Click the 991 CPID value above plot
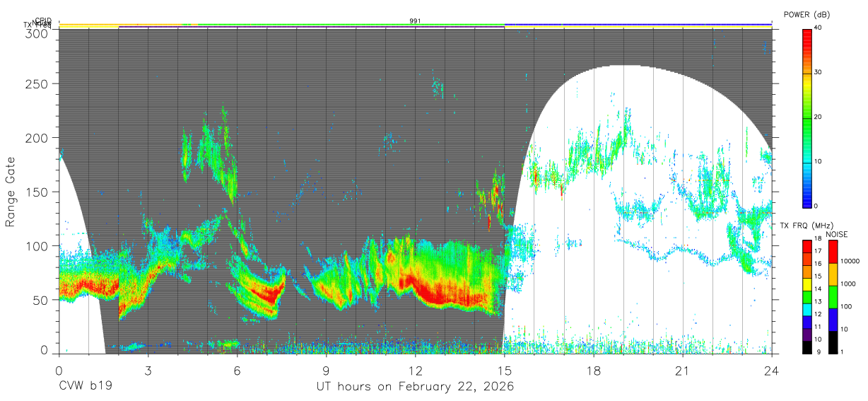The image size is (868, 401). pos(416,21)
